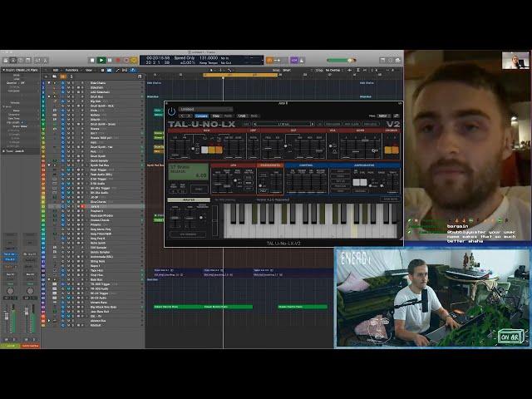532x399 pixels.
Task: Click the global solo S header button
Action: coord(71,76)
